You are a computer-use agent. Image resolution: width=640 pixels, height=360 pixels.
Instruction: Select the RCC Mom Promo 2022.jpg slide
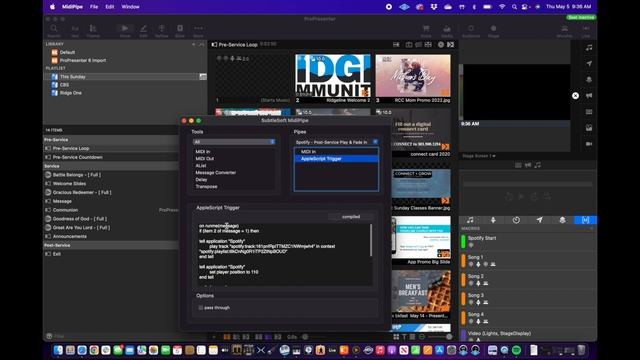coord(413,78)
